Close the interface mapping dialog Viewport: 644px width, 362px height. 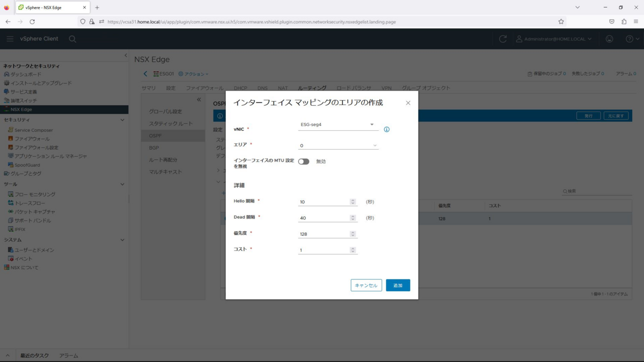[x=408, y=103]
